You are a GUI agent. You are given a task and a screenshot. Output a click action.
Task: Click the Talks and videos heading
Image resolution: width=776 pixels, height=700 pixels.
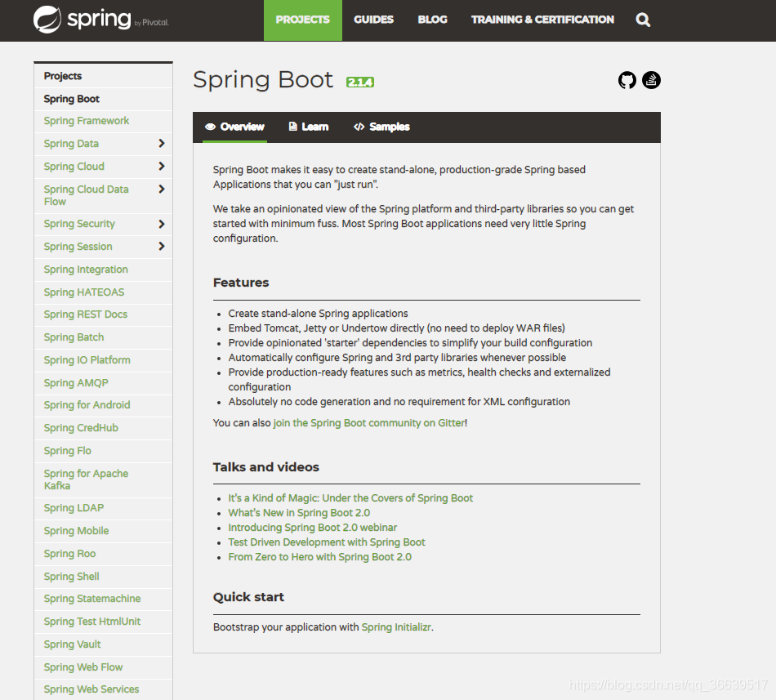(265, 467)
